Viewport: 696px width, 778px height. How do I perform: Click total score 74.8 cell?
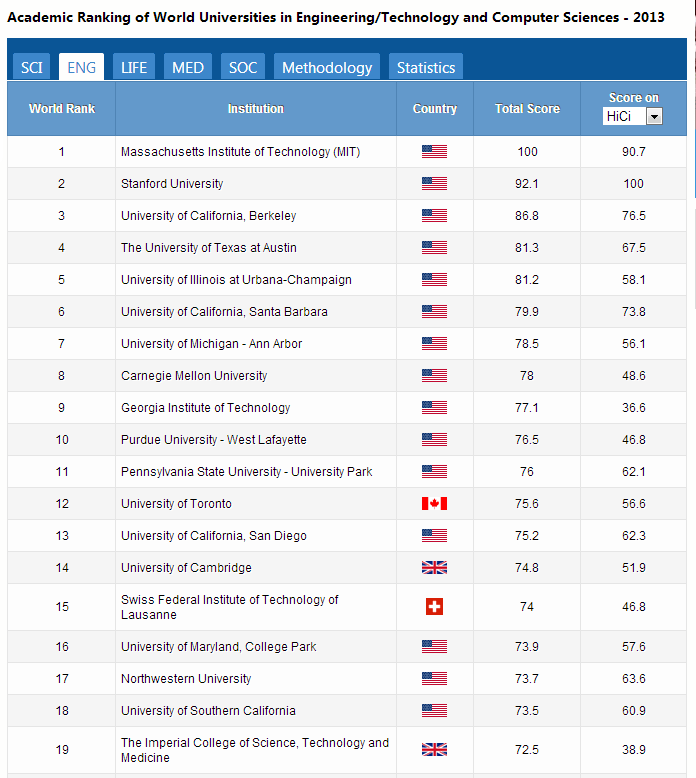click(527, 568)
